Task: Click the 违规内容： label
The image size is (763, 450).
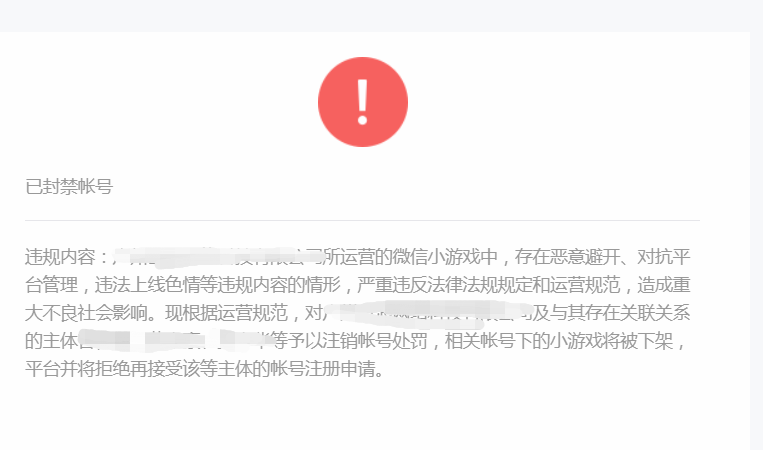Action: [68, 256]
